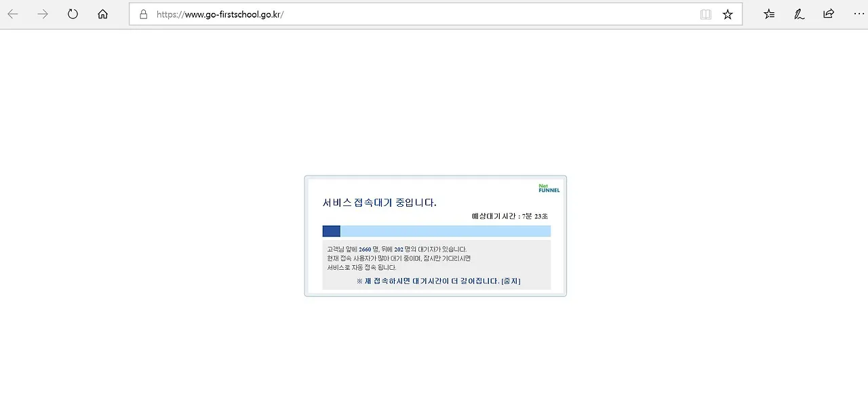Expand browser options with the ellipsis
The height and width of the screenshot is (419, 868).
(859, 14)
